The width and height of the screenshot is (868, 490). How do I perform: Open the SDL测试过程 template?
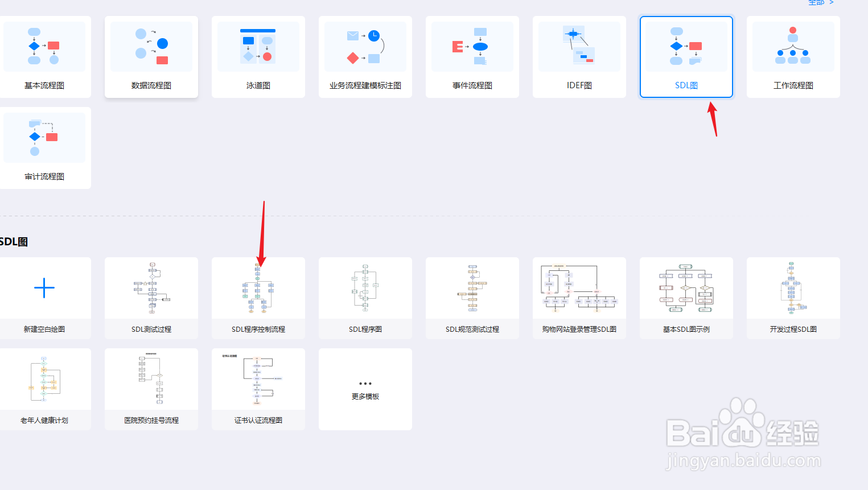pyautogui.click(x=151, y=288)
